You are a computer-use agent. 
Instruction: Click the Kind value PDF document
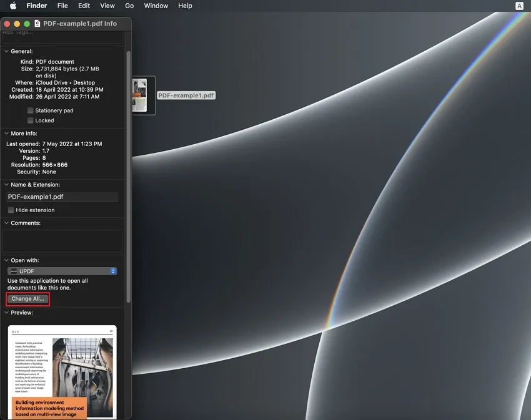[55, 62]
